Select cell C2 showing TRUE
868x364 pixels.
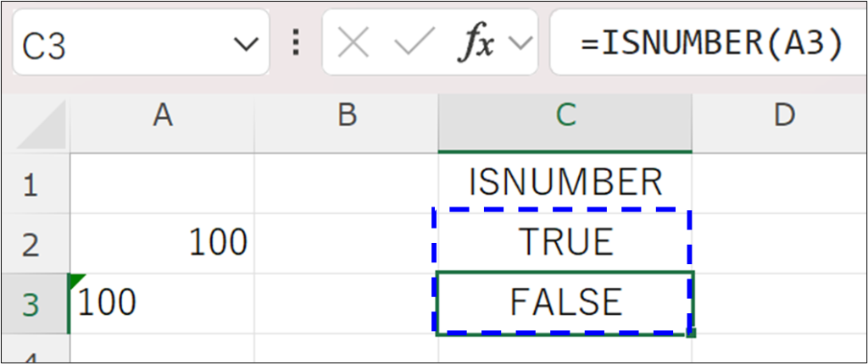(x=565, y=244)
